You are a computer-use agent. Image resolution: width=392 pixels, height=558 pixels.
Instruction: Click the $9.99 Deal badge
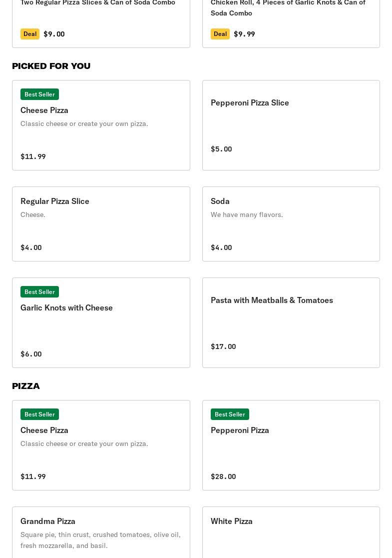220,34
